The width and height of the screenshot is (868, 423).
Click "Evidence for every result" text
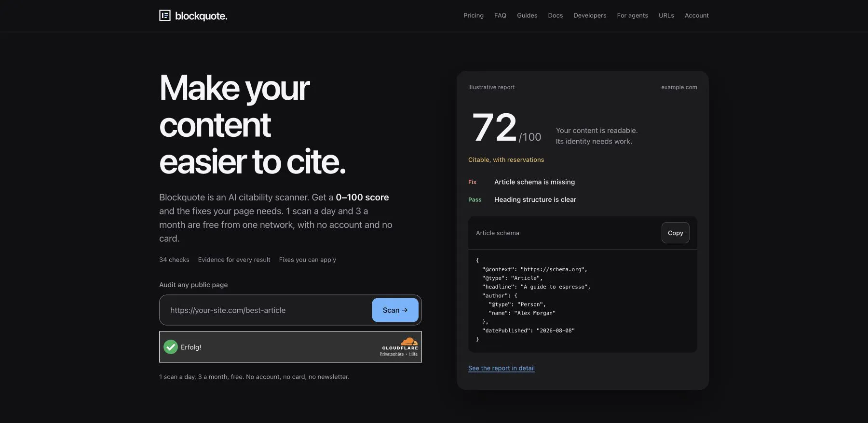click(234, 260)
